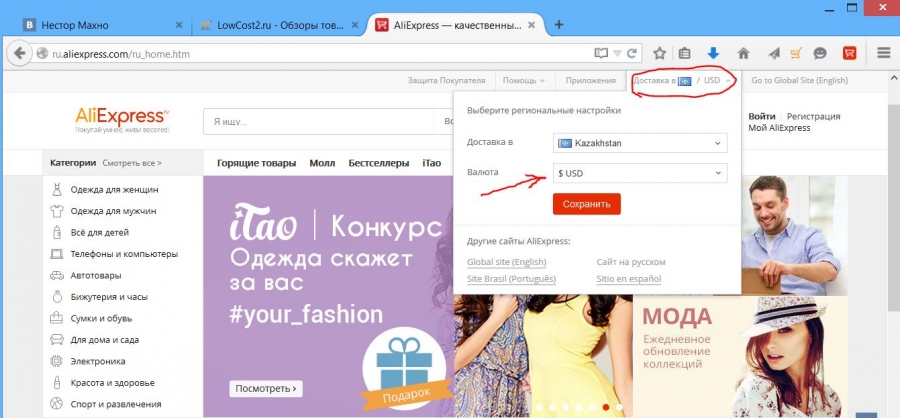Click Защита Покупателя link
900x418 pixels.
tap(447, 81)
